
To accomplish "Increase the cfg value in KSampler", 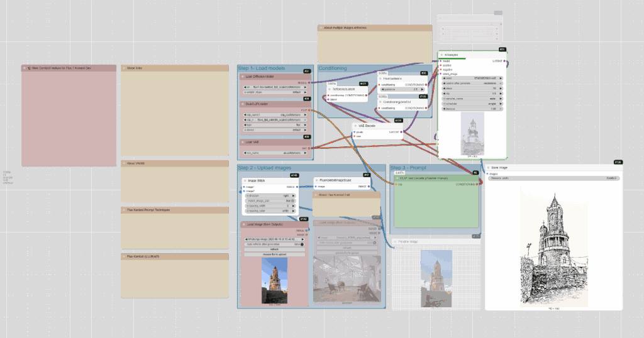I will pos(501,94).
